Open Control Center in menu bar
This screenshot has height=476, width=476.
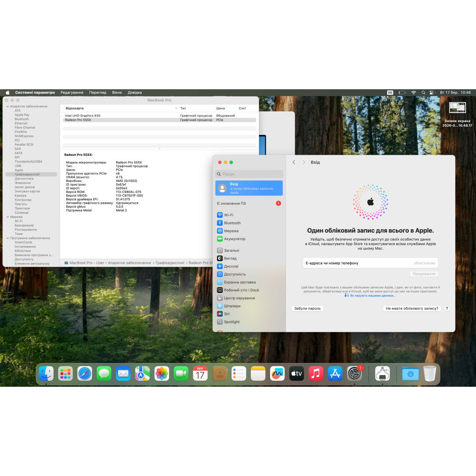point(432,92)
